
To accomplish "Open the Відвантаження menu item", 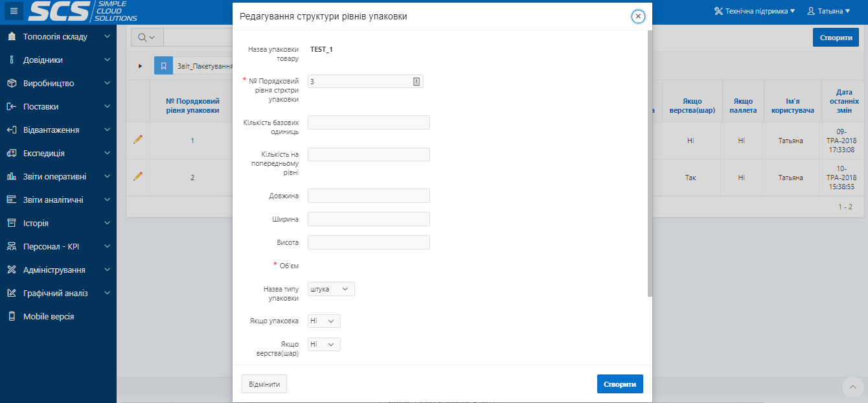I will (58, 130).
